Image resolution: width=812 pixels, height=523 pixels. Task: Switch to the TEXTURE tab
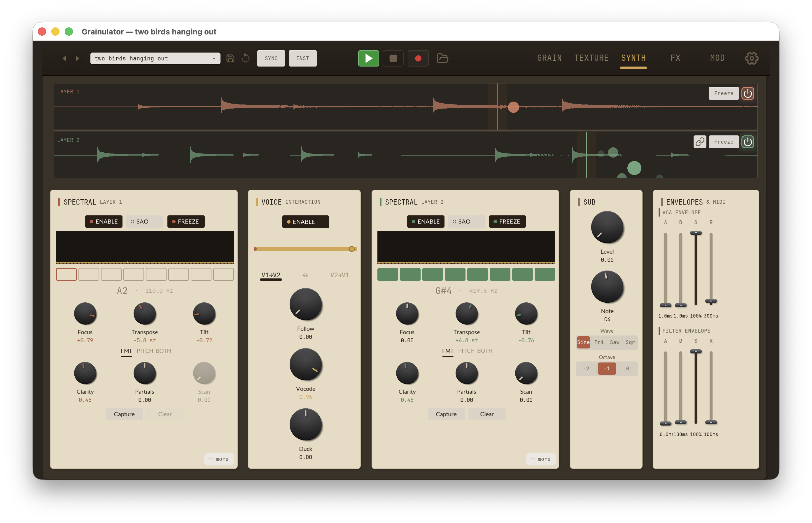pos(591,58)
